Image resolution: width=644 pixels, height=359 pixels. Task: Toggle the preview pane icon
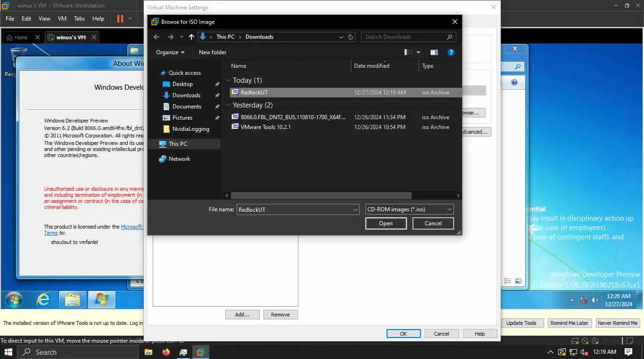point(434,52)
